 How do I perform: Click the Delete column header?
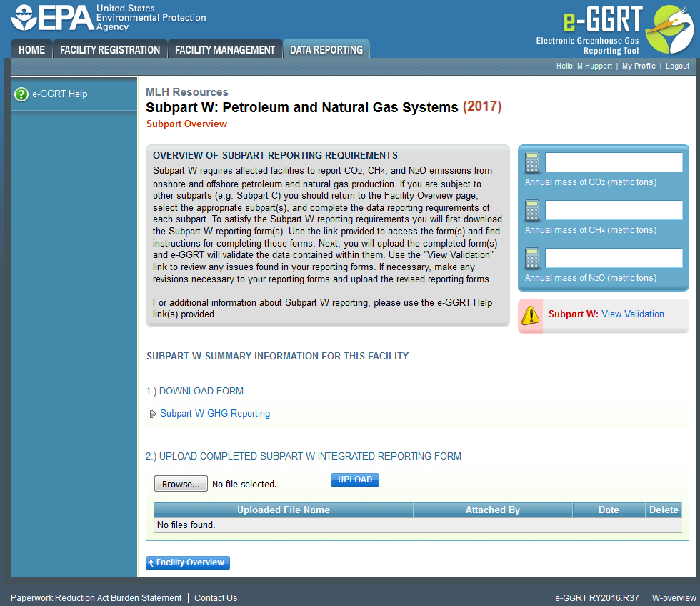pyautogui.click(x=664, y=510)
